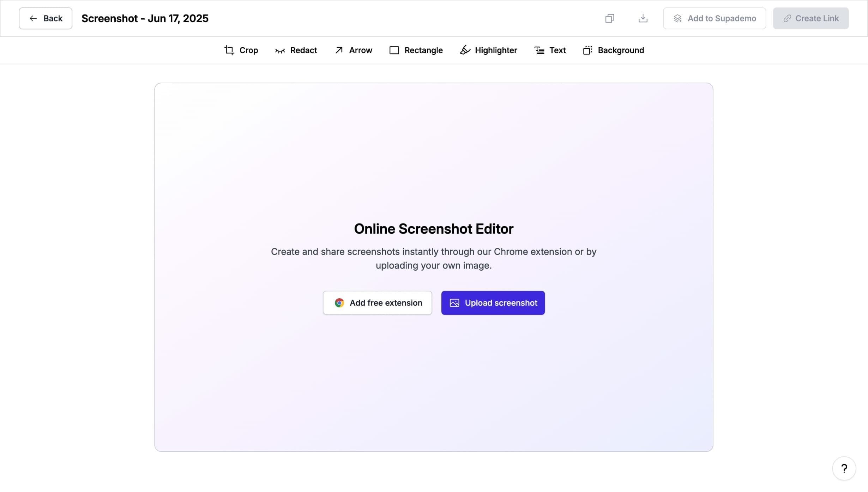Open the Background tool
The width and height of the screenshot is (868, 492).
coord(614,50)
